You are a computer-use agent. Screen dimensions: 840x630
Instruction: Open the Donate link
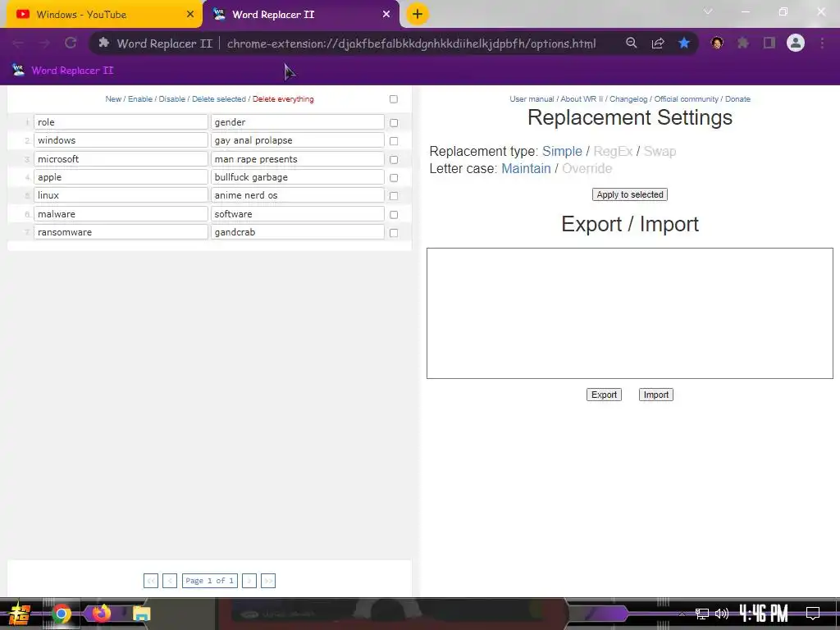point(737,99)
